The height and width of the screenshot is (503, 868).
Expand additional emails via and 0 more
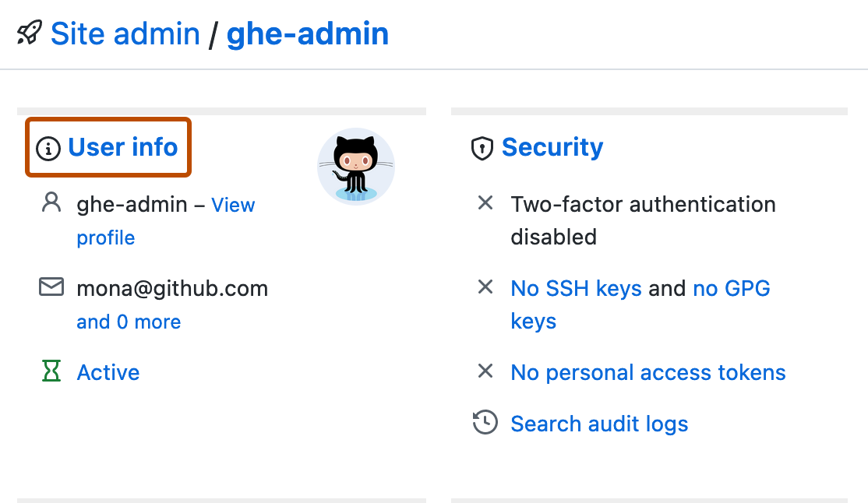click(x=129, y=321)
